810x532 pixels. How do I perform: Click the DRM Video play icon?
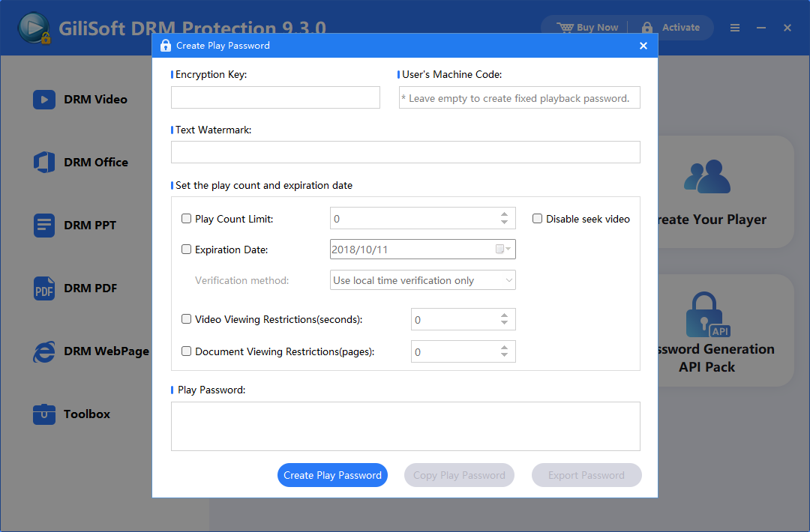click(44, 100)
